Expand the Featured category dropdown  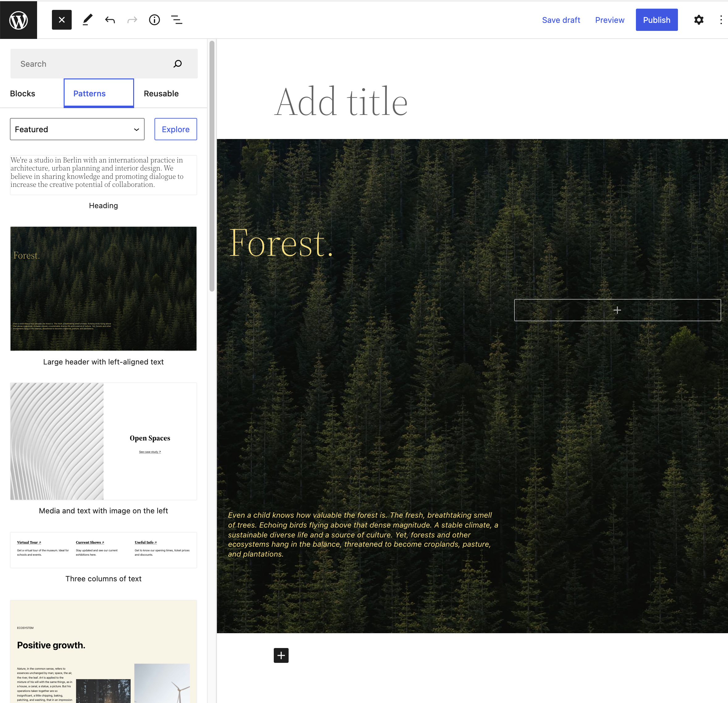[77, 129]
